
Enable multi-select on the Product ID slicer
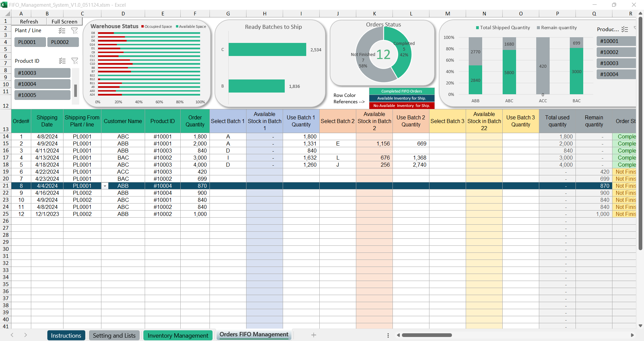tap(62, 61)
